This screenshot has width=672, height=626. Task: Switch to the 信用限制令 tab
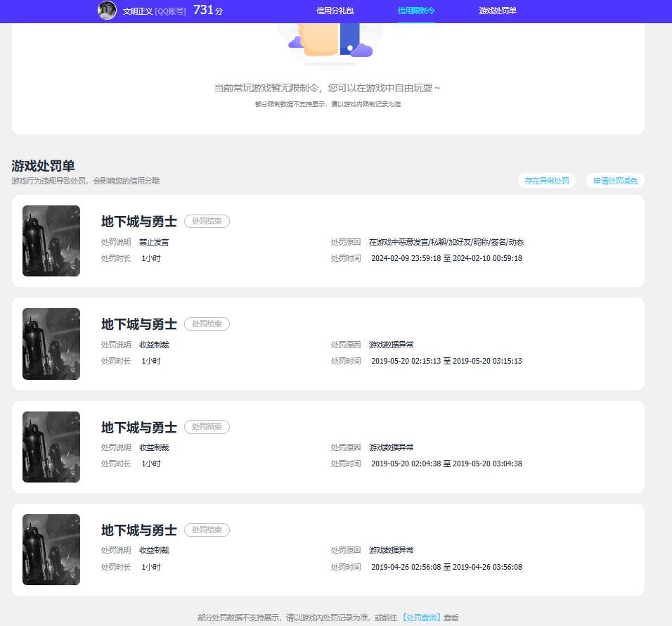[x=416, y=11]
